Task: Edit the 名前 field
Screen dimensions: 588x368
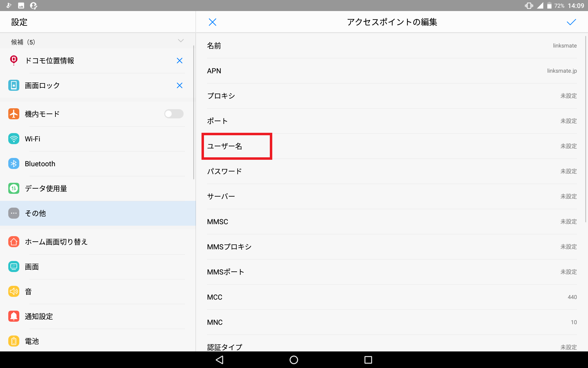Action: pos(392,46)
